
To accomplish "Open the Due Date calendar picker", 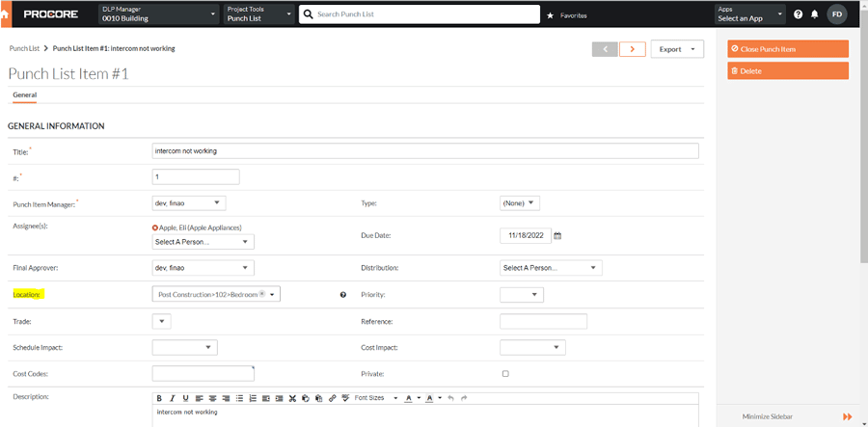I will tap(557, 235).
